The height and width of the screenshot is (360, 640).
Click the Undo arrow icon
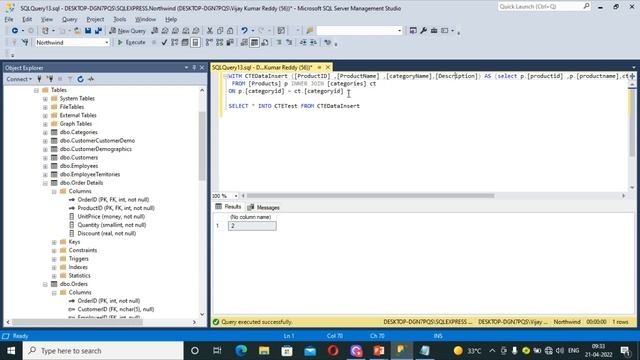[x=244, y=31]
